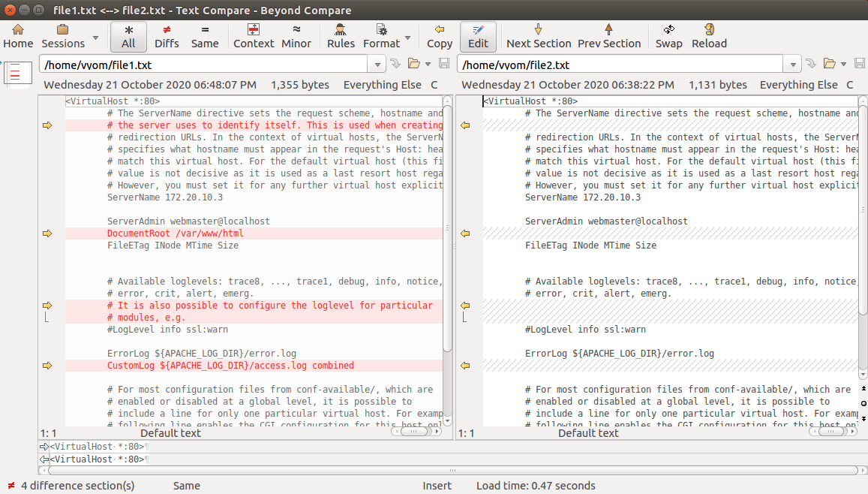Click the 4 difference sections status text

click(74, 486)
